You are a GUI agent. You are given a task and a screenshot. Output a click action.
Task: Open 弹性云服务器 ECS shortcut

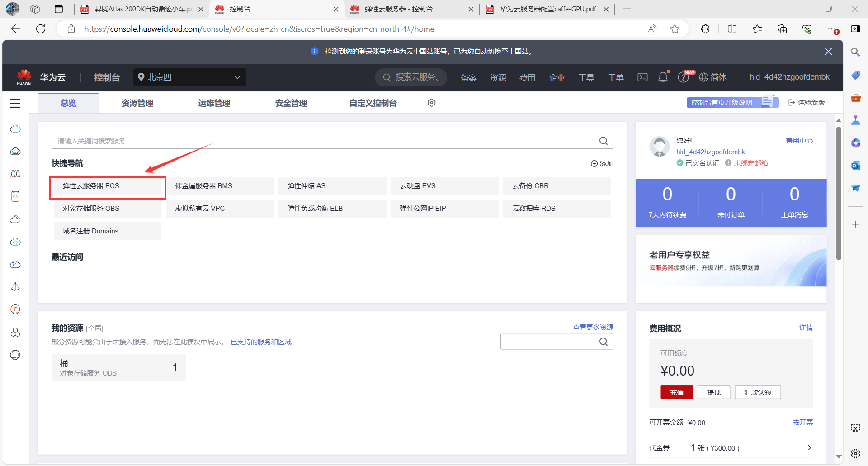[x=108, y=186]
